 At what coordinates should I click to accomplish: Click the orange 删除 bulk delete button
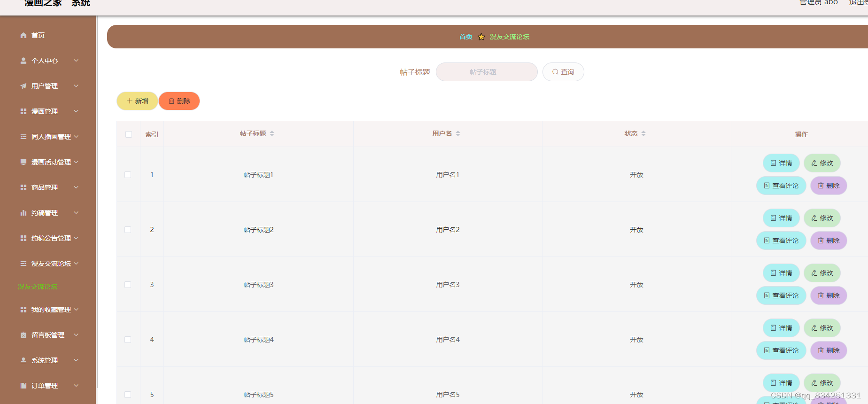coord(179,101)
